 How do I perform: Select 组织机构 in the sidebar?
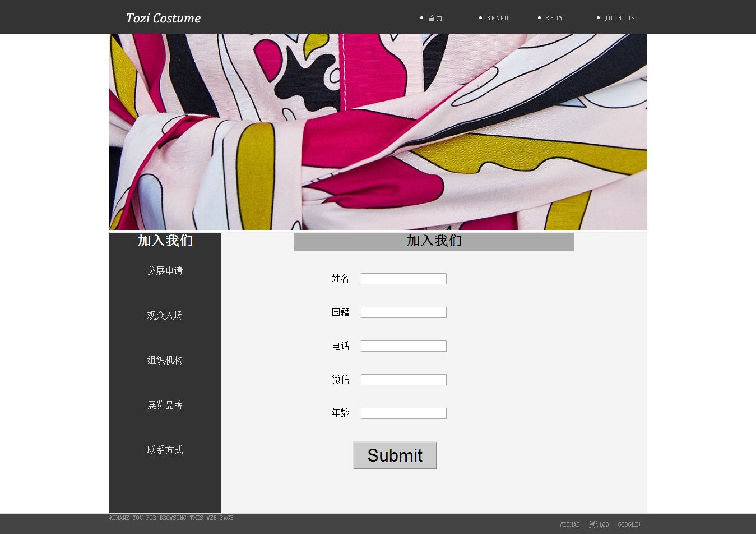click(x=165, y=360)
